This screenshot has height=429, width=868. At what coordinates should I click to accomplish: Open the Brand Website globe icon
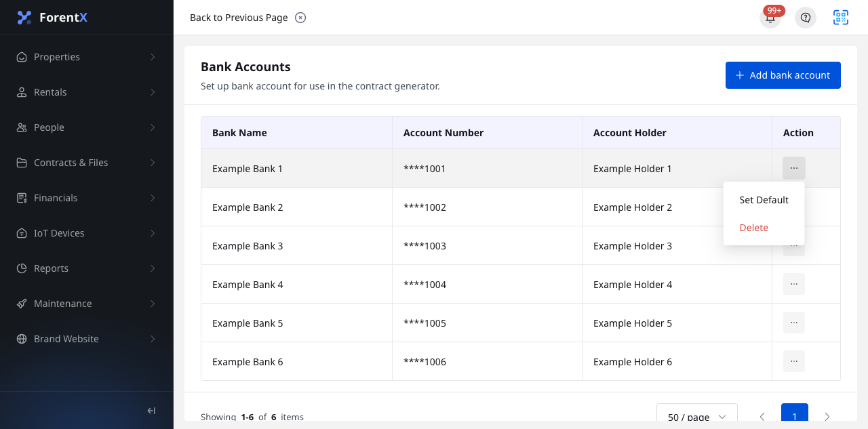click(x=22, y=339)
